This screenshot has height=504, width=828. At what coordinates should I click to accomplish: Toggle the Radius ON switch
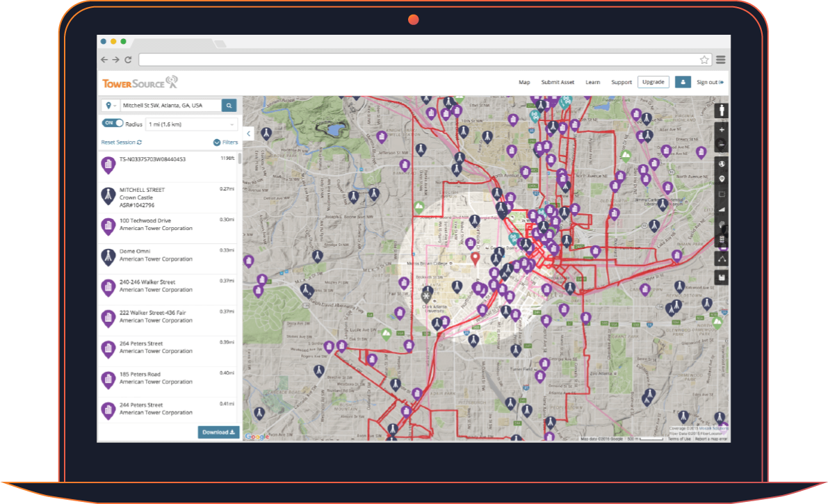pos(113,123)
